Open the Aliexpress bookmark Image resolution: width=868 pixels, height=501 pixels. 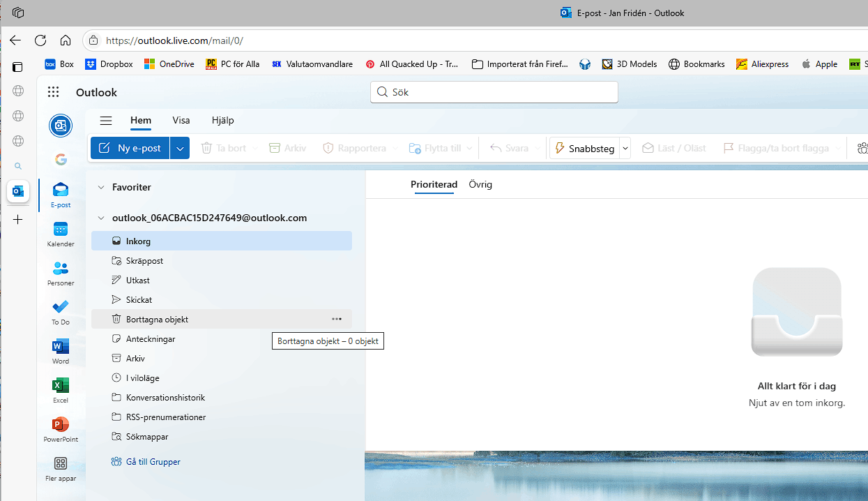point(763,64)
